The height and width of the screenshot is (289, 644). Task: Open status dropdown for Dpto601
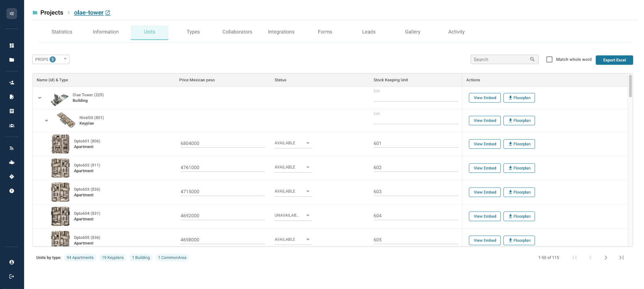tap(293, 143)
